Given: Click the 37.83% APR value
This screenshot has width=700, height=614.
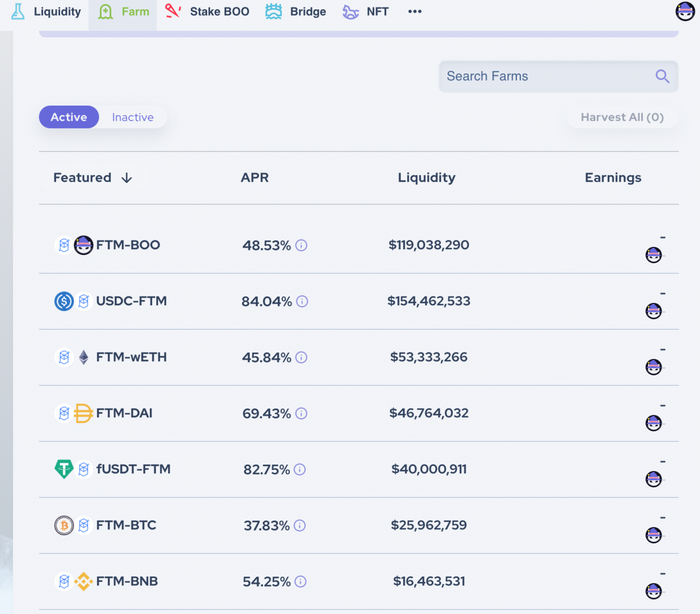Looking at the screenshot, I should tap(267, 526).
